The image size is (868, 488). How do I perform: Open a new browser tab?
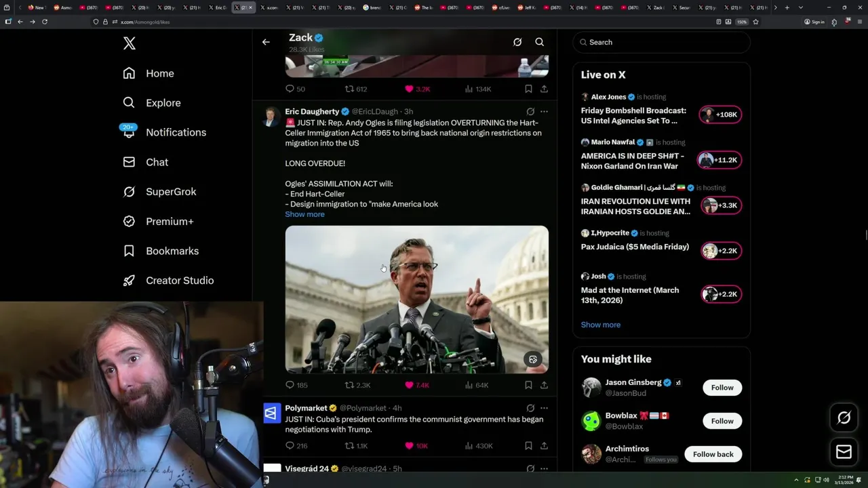click(x=787, y=7)
